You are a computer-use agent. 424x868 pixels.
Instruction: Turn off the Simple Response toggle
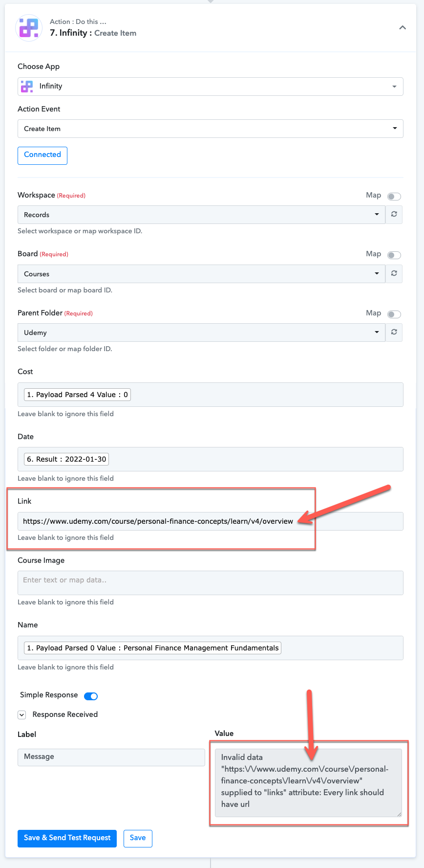tap(91, 696)
